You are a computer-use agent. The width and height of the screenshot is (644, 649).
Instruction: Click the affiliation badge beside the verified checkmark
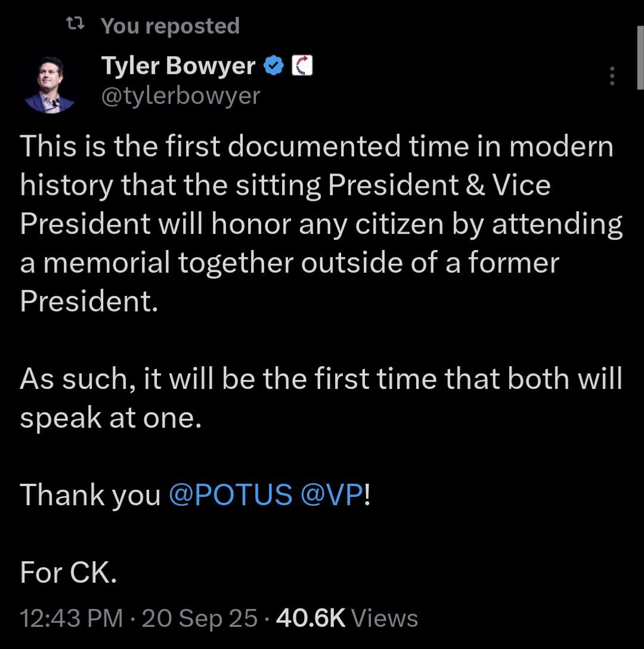pos(302,66)
